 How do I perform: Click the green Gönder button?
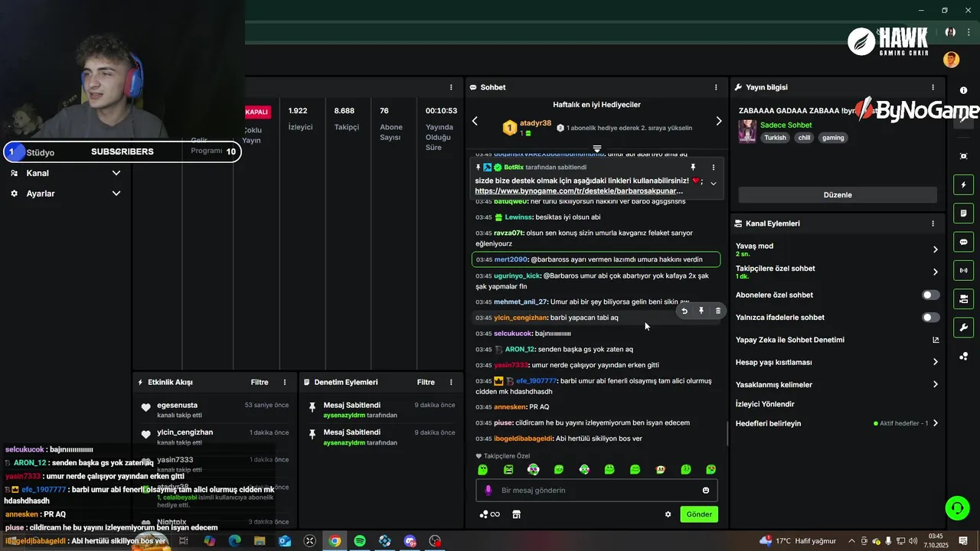(699, 514)
